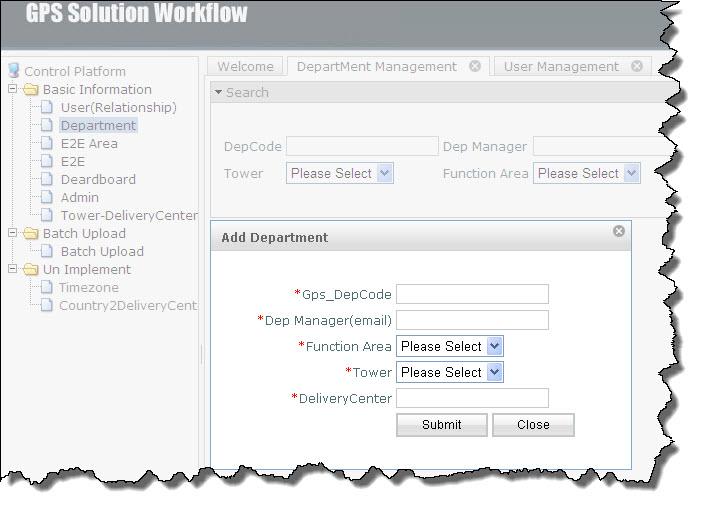Close the Add Department dialog via X icon
702x507 pixels.
619,231
